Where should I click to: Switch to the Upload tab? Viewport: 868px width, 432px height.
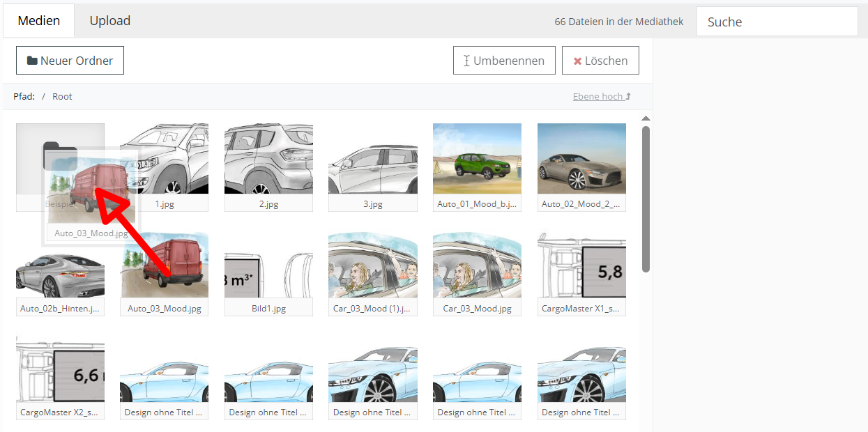pos(110,21)
